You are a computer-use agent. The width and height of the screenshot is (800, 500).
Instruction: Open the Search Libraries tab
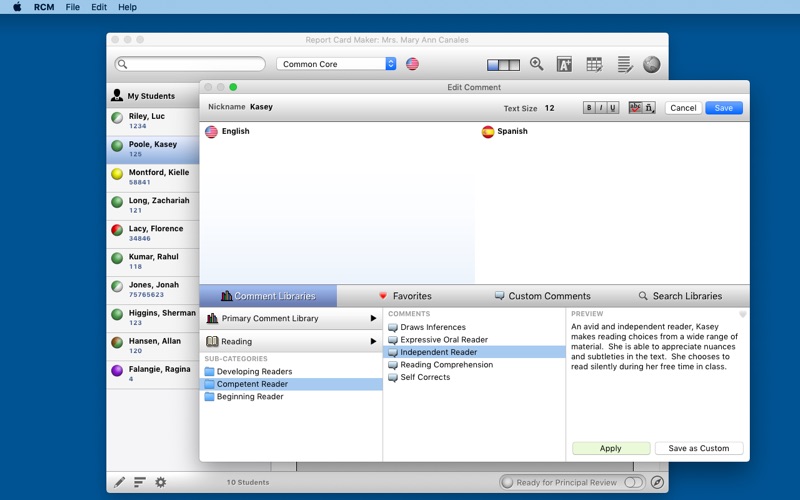point(681,296)
